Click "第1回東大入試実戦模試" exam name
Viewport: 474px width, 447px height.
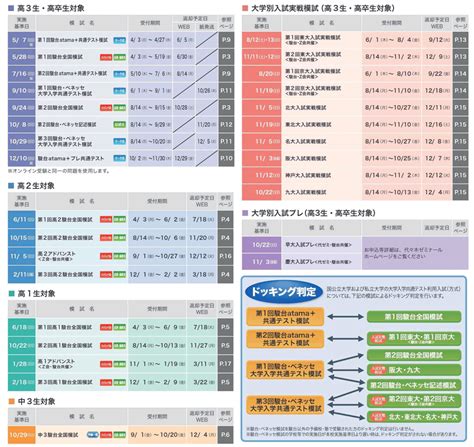(313, 37)
